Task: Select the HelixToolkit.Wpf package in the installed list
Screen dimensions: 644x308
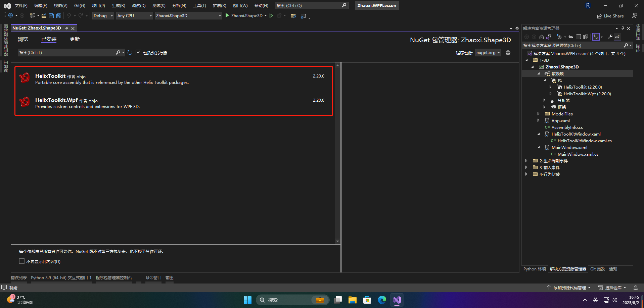Action: [174, 103]
